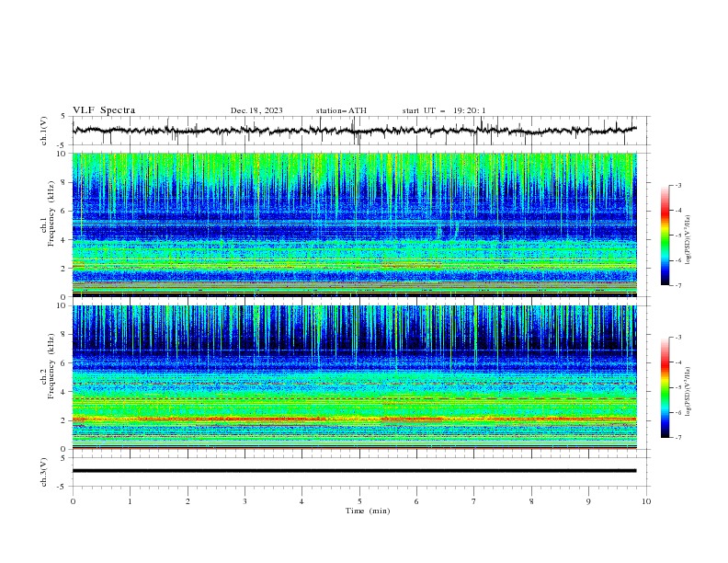The image size is (728, 563).
Task: Click the "VLF Spectra" plot title
Action: (x=104, y=110)
